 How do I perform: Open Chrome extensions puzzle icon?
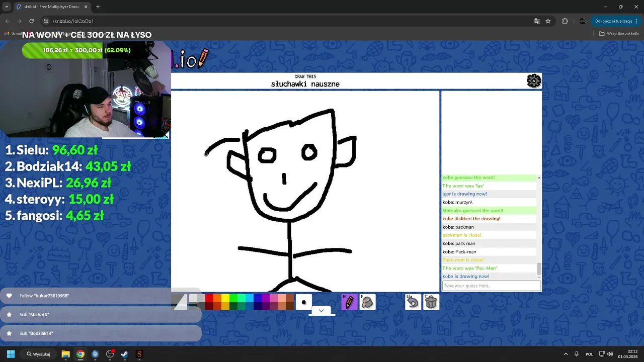click(565, 21)
